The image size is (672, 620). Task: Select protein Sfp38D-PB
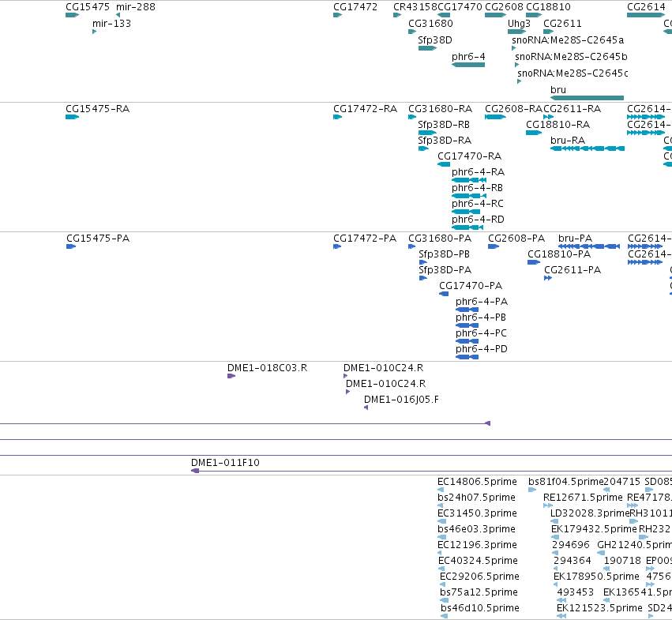[x=423, y=262]
